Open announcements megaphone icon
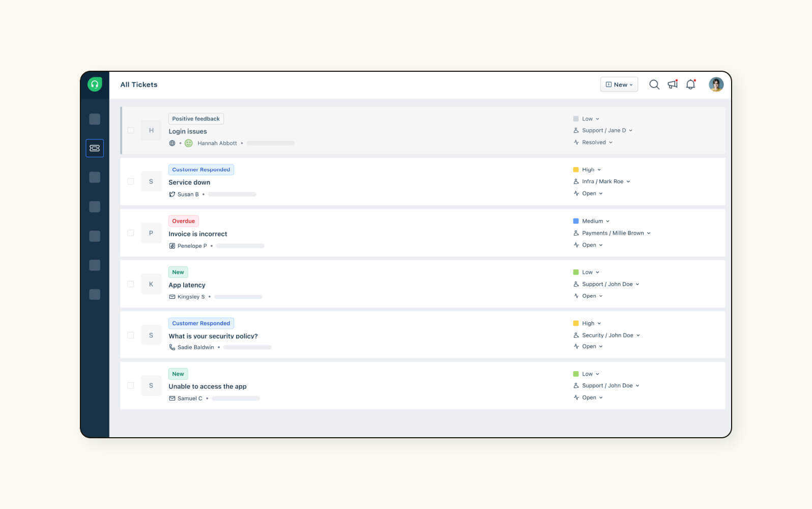 click(x=673, y=84)
